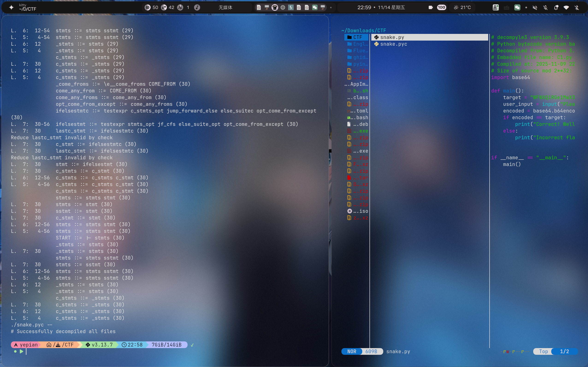Screen dimensions: 588x367
Task: Open the launcher sparkle icon top-left
Action: tap(11, 7)
